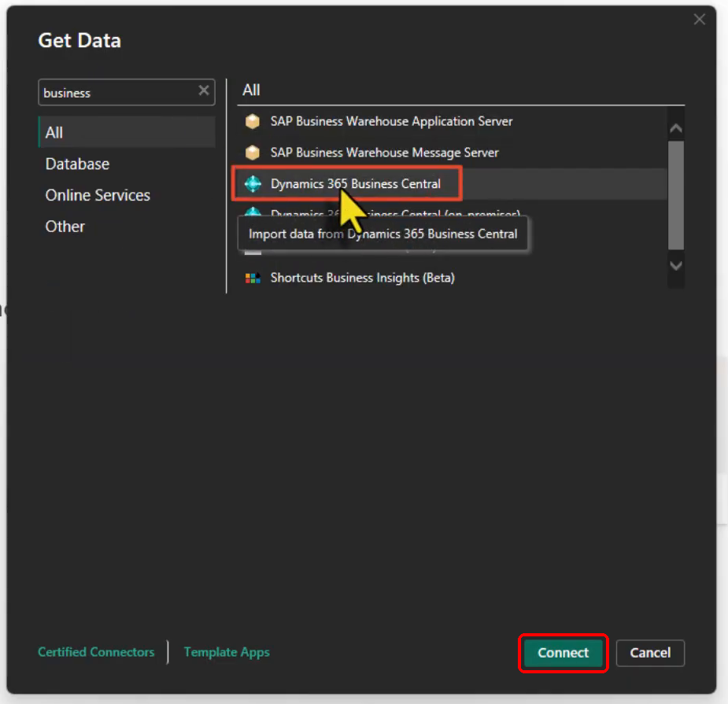Select Shortcuts Business Insights (Beta)
Viewport: 728px width, 704px height.
363,278
